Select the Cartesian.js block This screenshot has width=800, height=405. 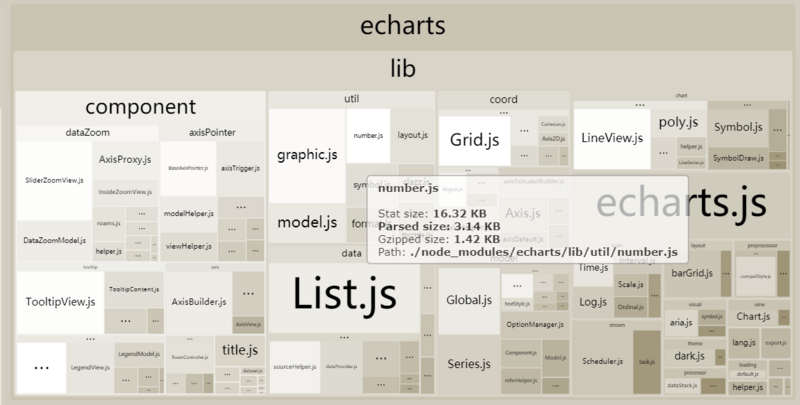553,124
